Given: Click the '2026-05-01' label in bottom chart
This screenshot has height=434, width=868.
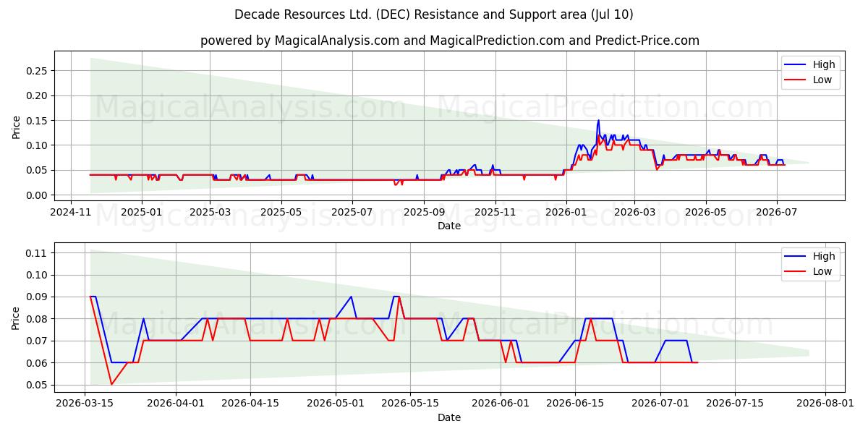Looking at the screenshot, I should click(x=336, y=404).
